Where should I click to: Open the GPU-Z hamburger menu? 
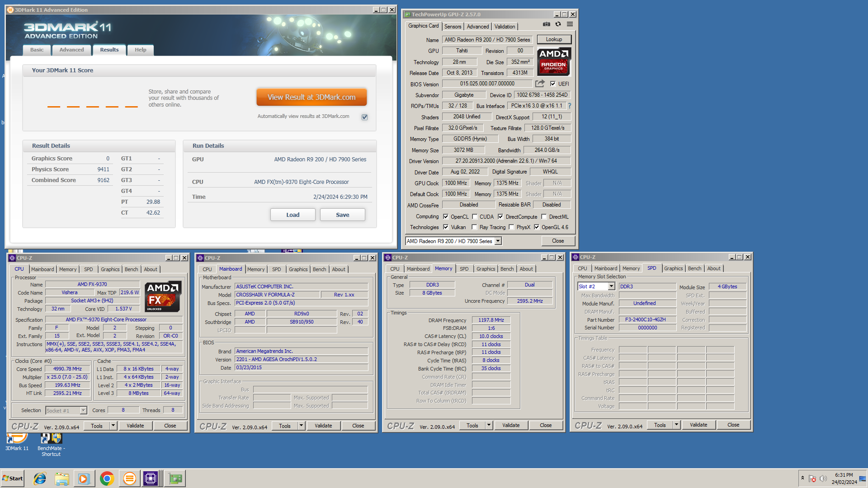click(x=570, y=24)
